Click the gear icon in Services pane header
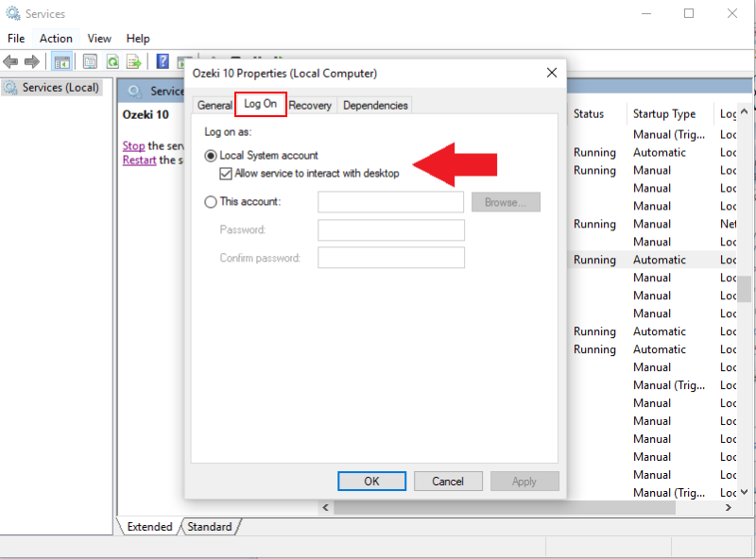This screenshot has height=559, width=756. (x=134, y=91)
